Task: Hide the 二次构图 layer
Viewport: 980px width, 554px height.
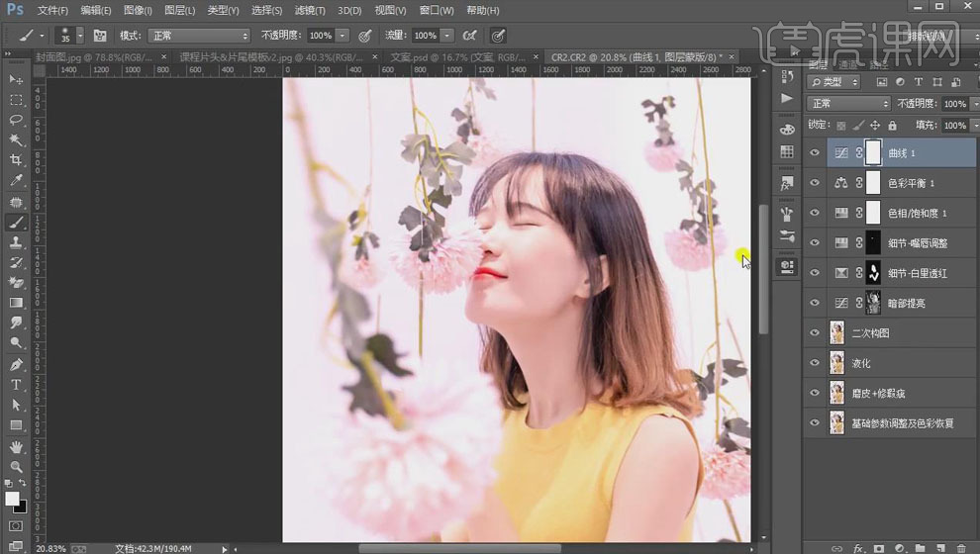Action: pyautogui.click(x=815, y=332)
